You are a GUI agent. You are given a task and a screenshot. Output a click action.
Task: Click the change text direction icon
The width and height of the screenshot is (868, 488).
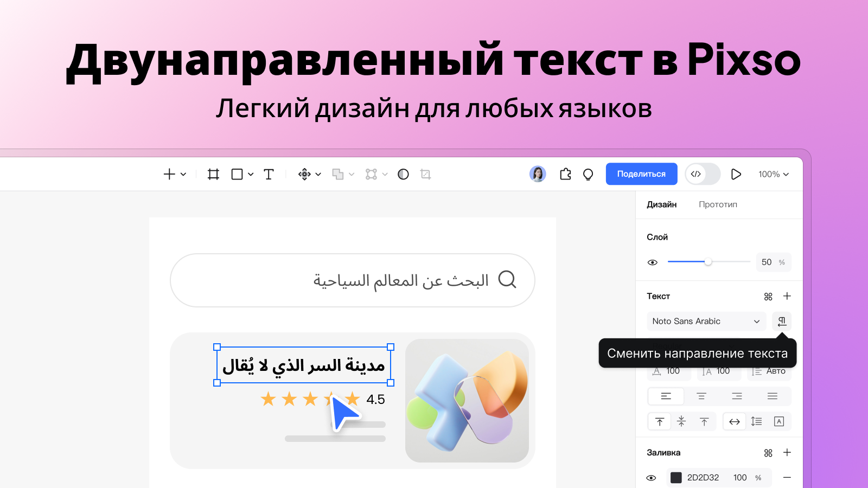point(781,321)
